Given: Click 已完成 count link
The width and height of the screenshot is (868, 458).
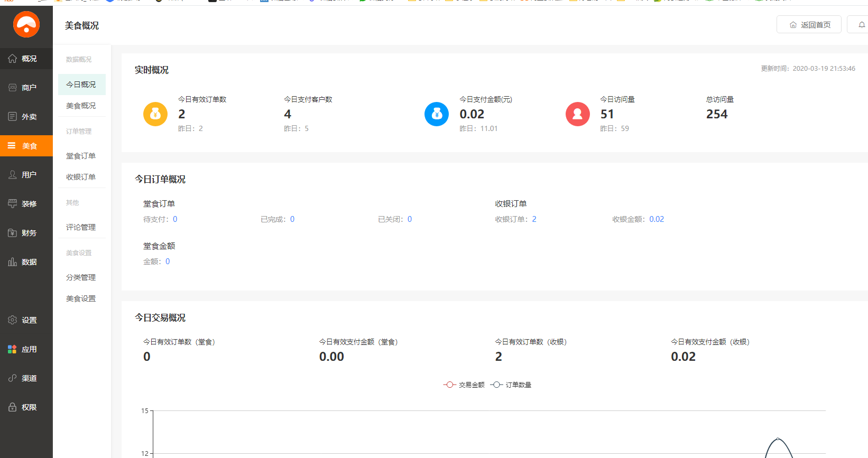Looking at the screenshot, I should tap(292, 219).
